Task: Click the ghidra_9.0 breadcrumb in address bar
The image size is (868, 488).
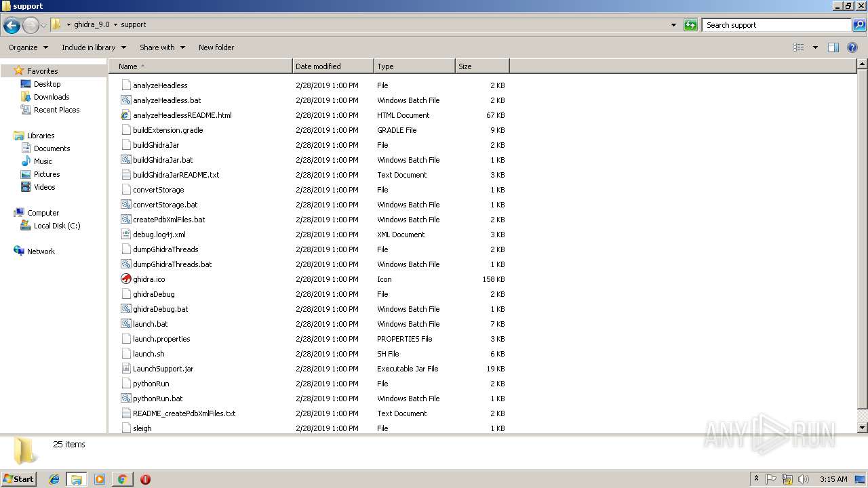Action: 92,25
